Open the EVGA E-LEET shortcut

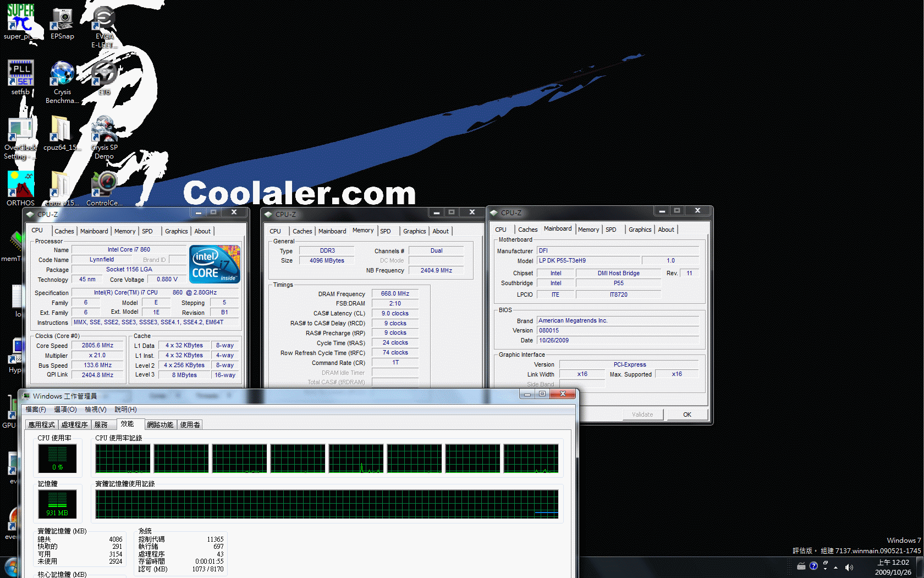pyautogui.click(x=103, y=28)
